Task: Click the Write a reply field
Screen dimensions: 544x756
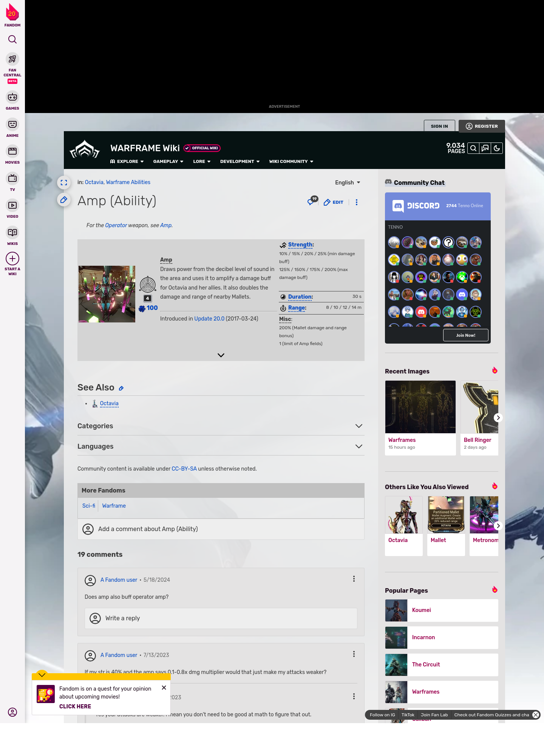Action: 221,618
